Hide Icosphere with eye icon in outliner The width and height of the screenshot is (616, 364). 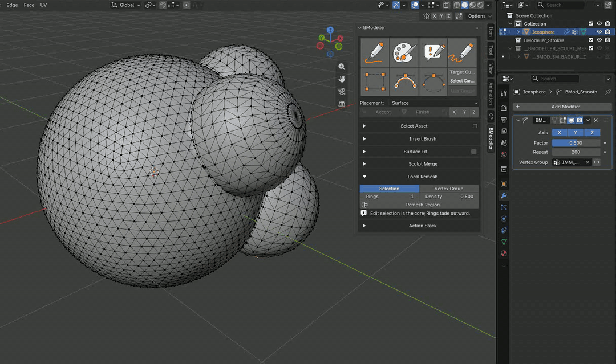click(599, 32)
